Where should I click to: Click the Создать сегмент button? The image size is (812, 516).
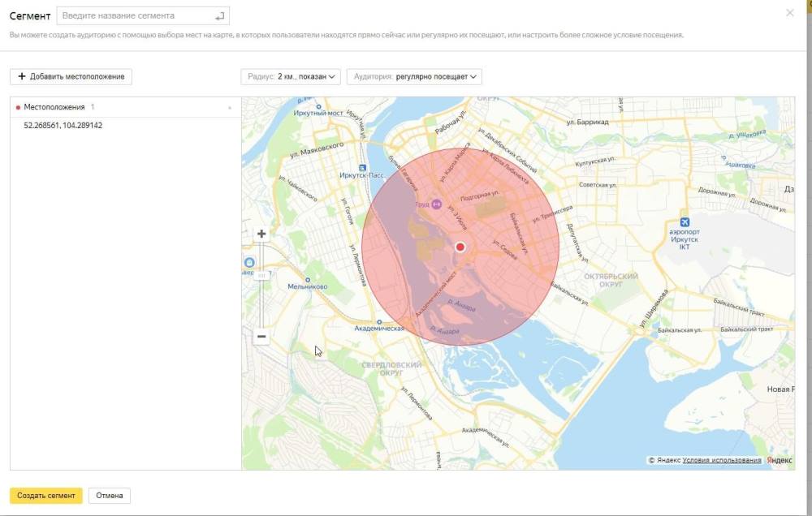pyautogui.click(x=45, y=495)
